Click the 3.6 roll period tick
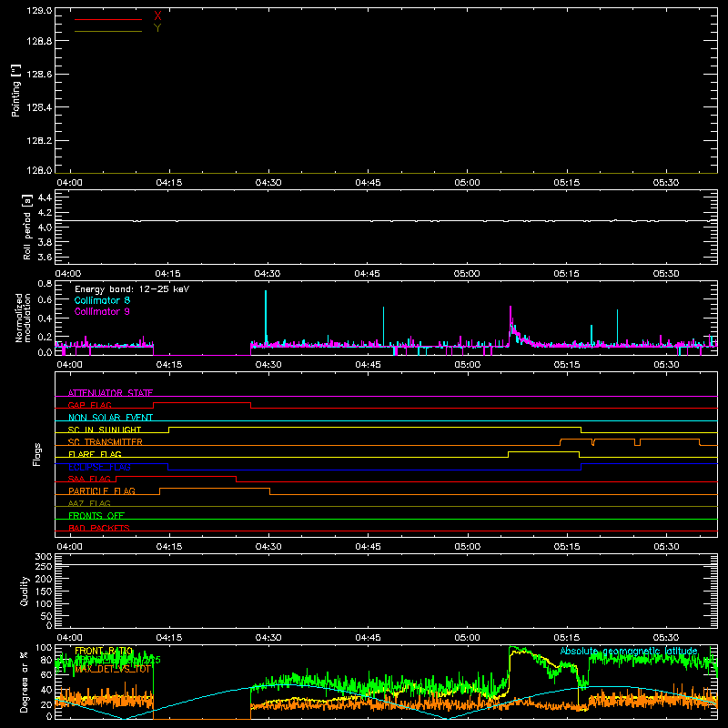Viewport: 728px width, 728px height. tap(45, 257)
